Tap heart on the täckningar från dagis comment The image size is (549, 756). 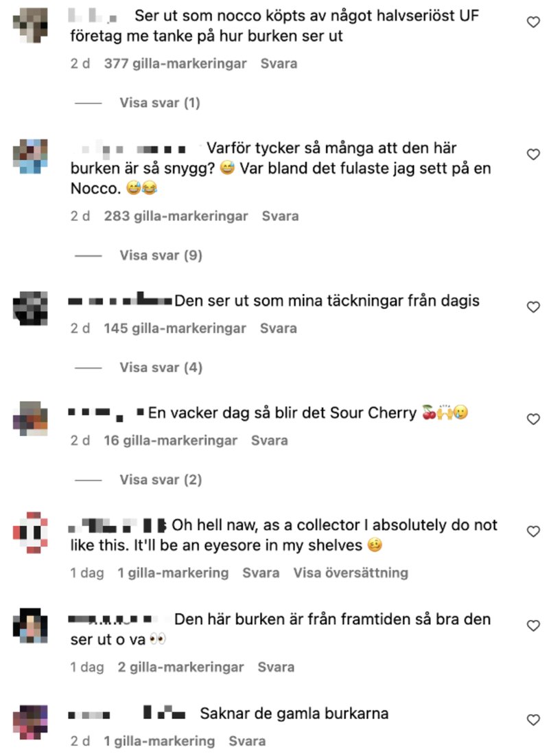533,307
